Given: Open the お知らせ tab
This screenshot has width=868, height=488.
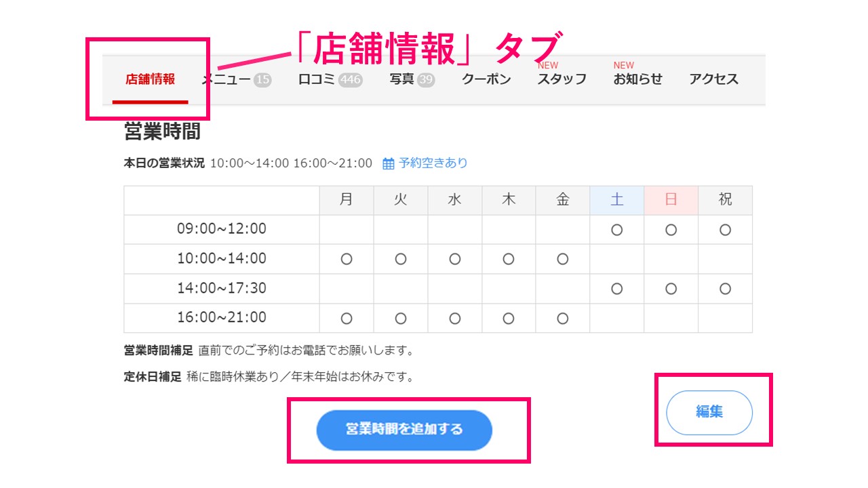Looking at the screenshot, I should 638,79.
